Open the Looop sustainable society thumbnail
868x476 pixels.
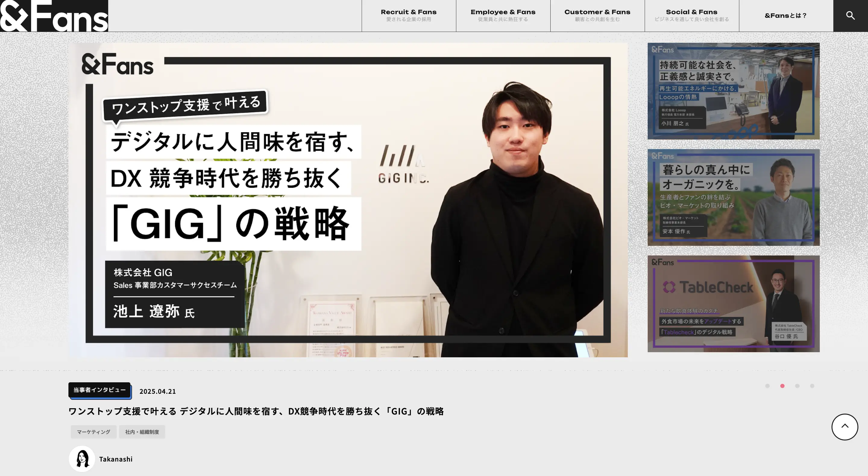[x=734, y=91]
